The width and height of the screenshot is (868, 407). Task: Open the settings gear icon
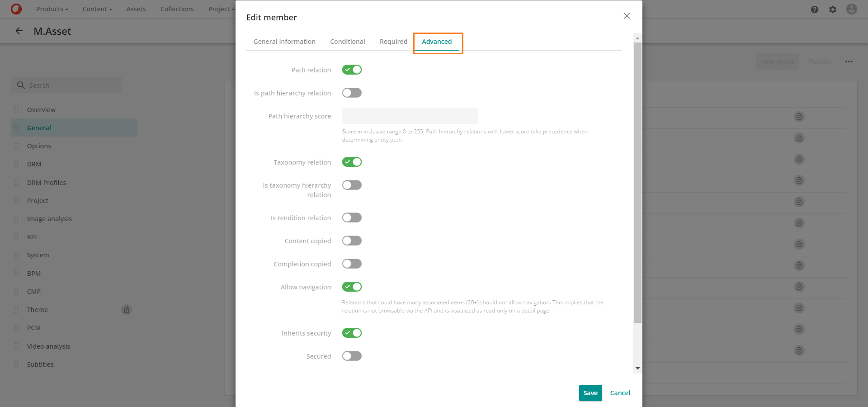pos(832,9)
